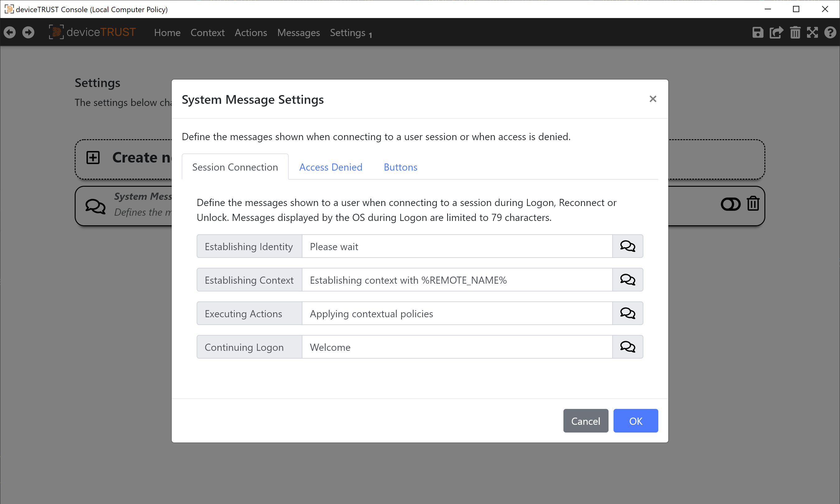Click the OK button
Image resolution: width=840 pixels, height=504 pixels.
[x=635, y=420]
